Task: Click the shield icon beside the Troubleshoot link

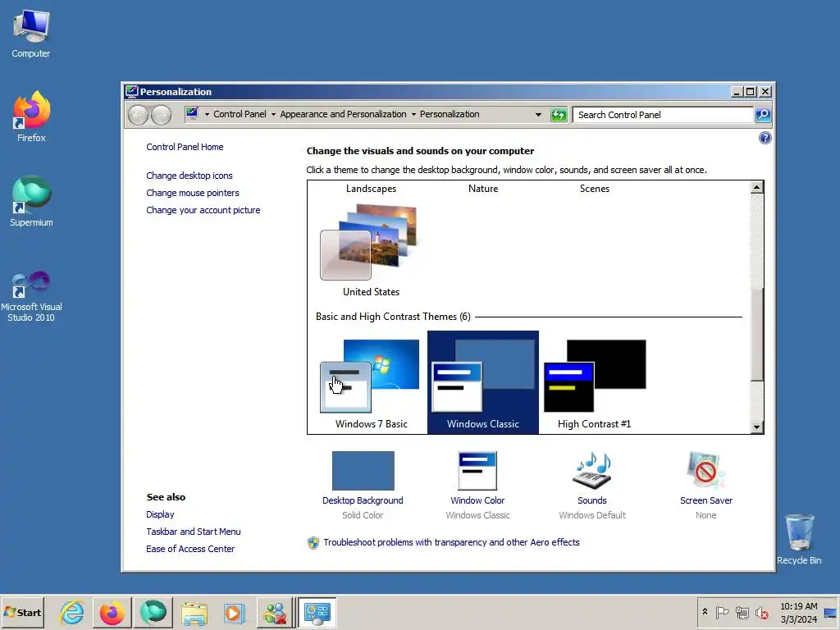Action: pyautogui.click(x=313, y=543)
